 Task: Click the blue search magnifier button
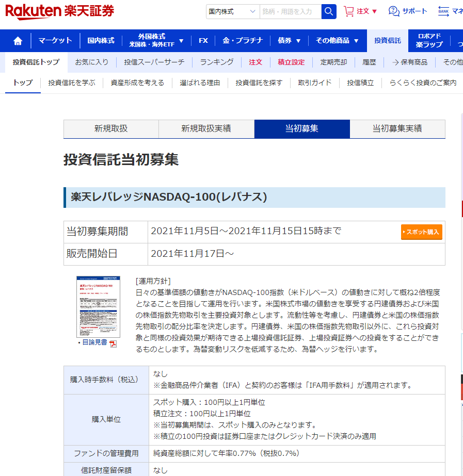[329, 11]
